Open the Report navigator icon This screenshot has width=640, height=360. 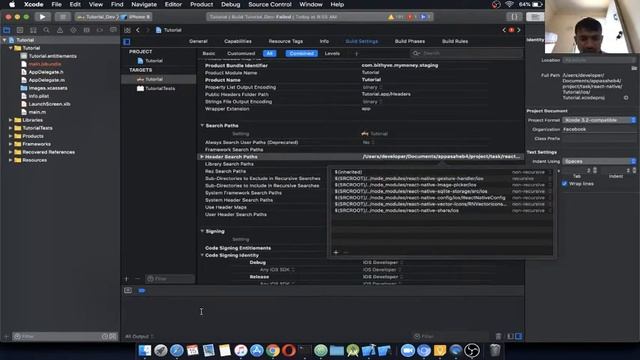pyautogui.click(x=113, y=30)
